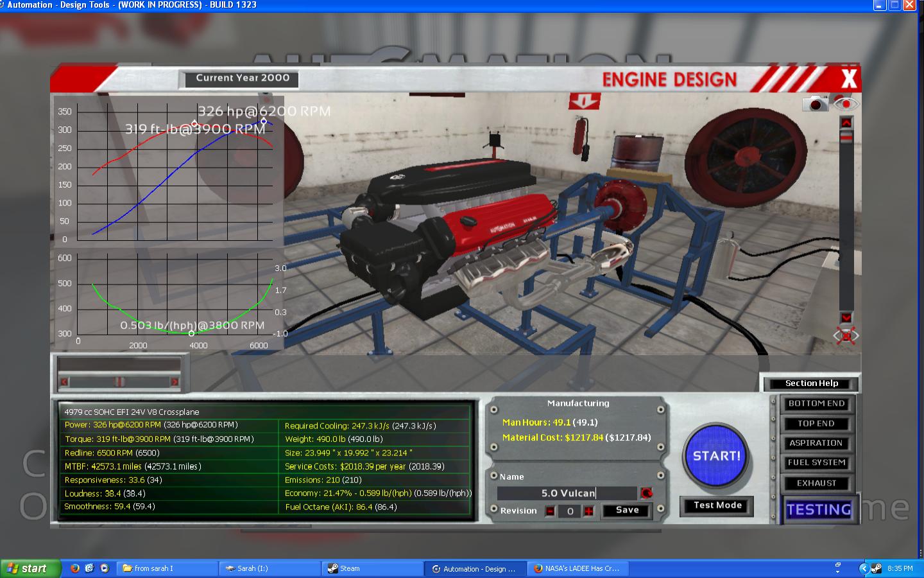The width and height of the screenshot is (924, 578).
Task: Click the Steam system tray icon
Action: coord(876,568)
